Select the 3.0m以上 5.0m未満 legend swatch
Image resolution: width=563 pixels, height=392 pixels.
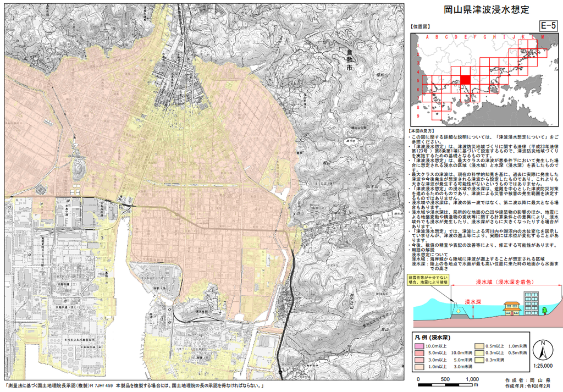(x=419, y=360)
